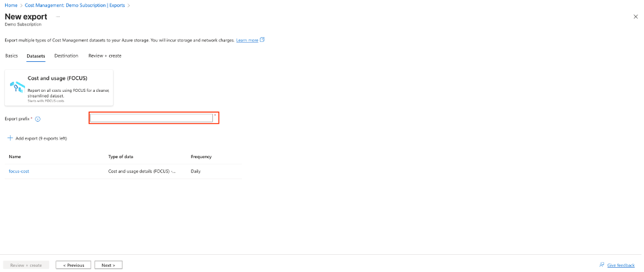
Task: Select the Cost and usage (FOCUS) card
Action: point(58,88)
